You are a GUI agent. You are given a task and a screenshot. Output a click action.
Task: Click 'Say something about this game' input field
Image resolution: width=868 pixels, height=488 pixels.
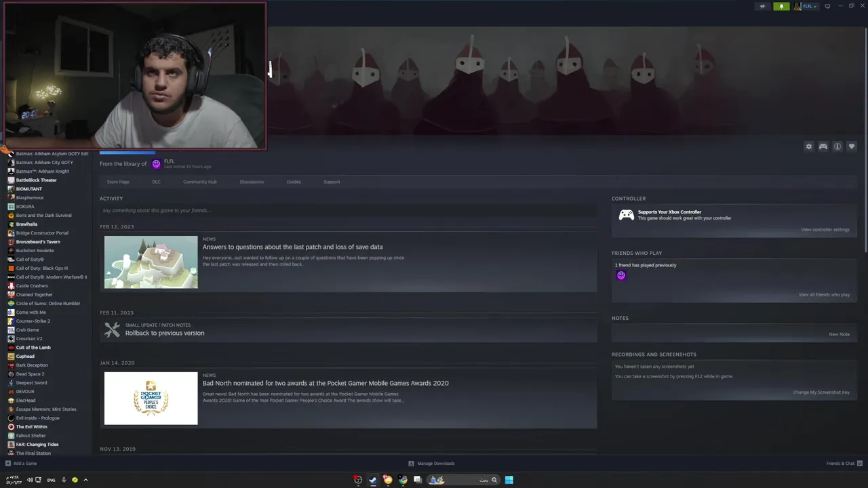click(349, 211)
